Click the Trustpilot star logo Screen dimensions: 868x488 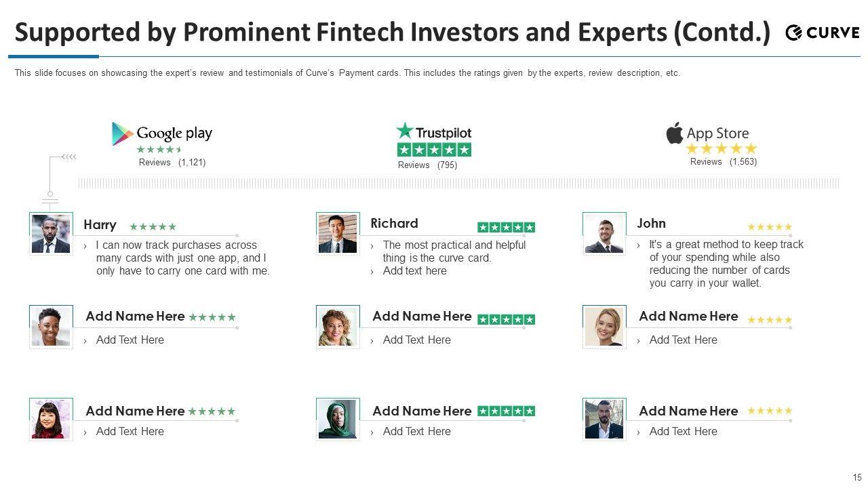(x=405, y=131)
